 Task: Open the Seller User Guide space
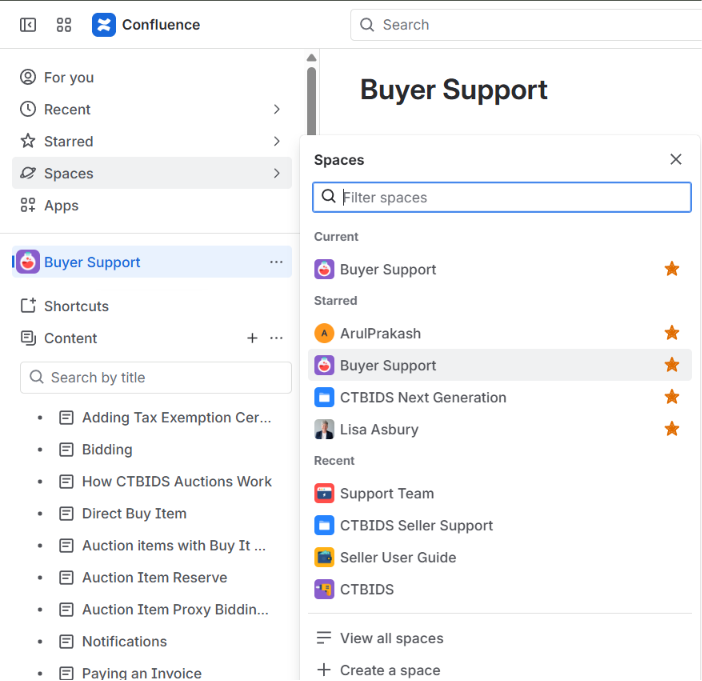pyautogui.click(x=500, y=557)
